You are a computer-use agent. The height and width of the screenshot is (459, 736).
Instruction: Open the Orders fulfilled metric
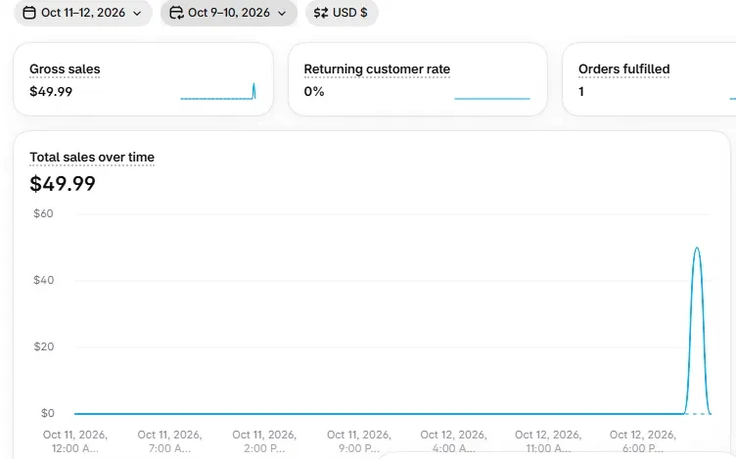point(624,69)
